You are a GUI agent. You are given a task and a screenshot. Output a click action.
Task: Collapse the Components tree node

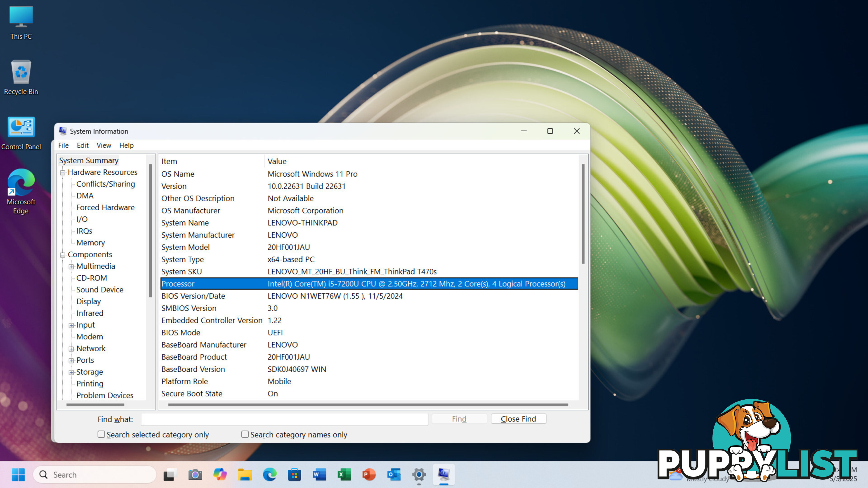[x=63, y=255]
